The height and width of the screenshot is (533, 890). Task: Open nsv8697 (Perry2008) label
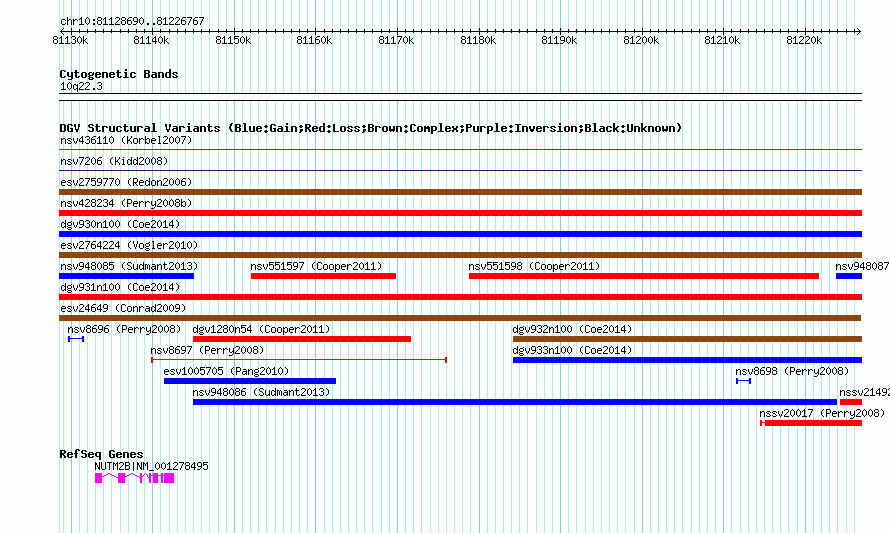(x=207, y=350)
